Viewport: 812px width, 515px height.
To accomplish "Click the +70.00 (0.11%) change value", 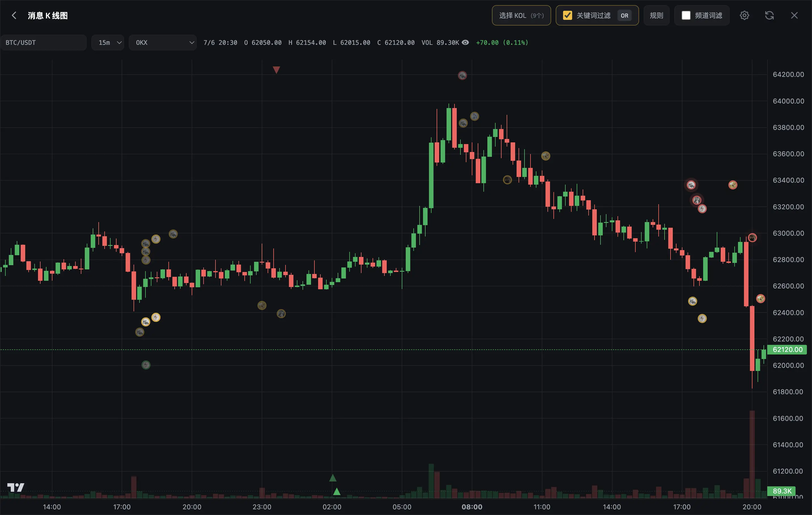I will [x=502, y=43].
